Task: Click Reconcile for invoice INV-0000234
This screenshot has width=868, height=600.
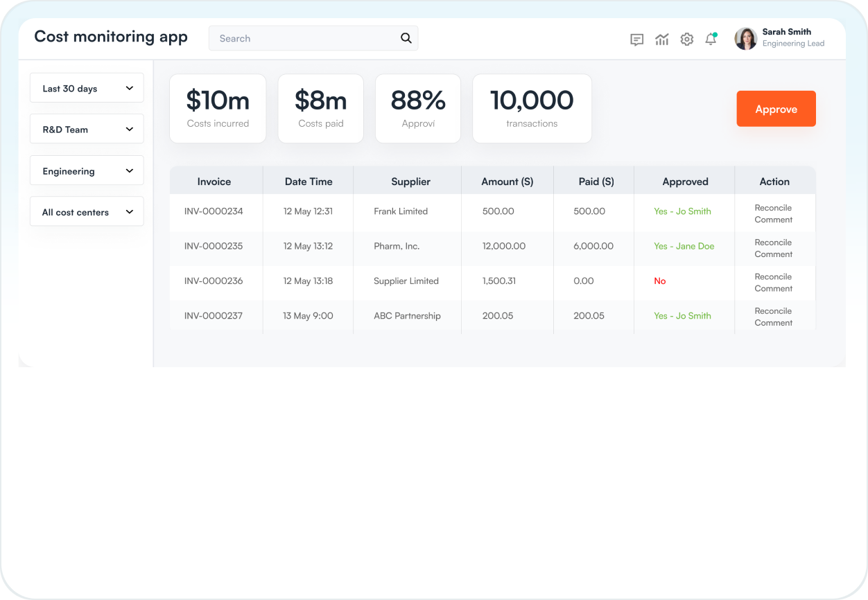Action: [773, 208]
